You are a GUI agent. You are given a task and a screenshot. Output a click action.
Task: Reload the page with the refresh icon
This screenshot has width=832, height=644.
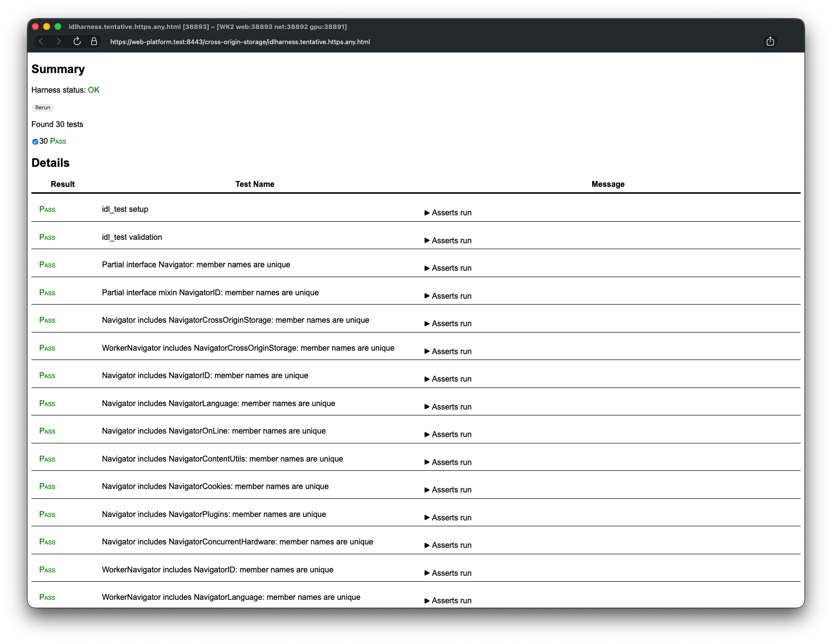pos(77,42)
